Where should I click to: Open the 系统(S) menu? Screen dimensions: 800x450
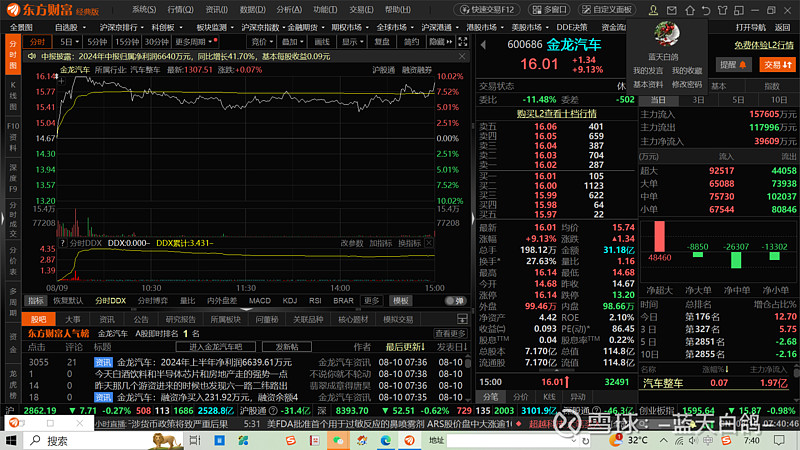pos(144,10)
